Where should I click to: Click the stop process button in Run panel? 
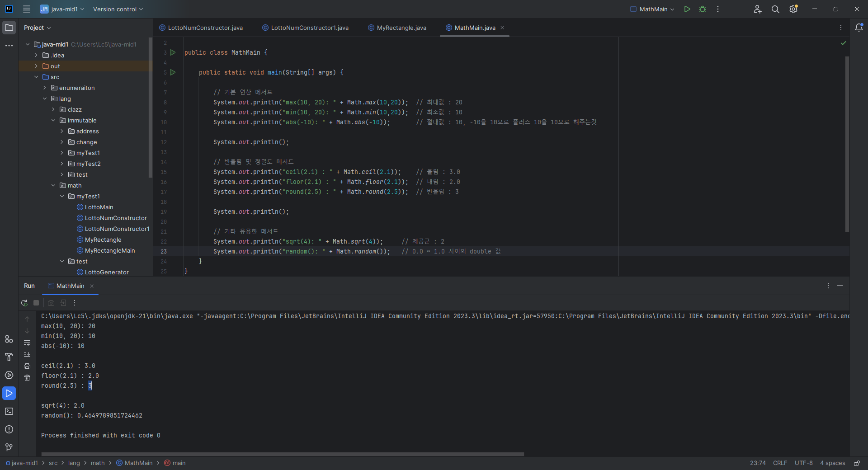coord(36,303)
